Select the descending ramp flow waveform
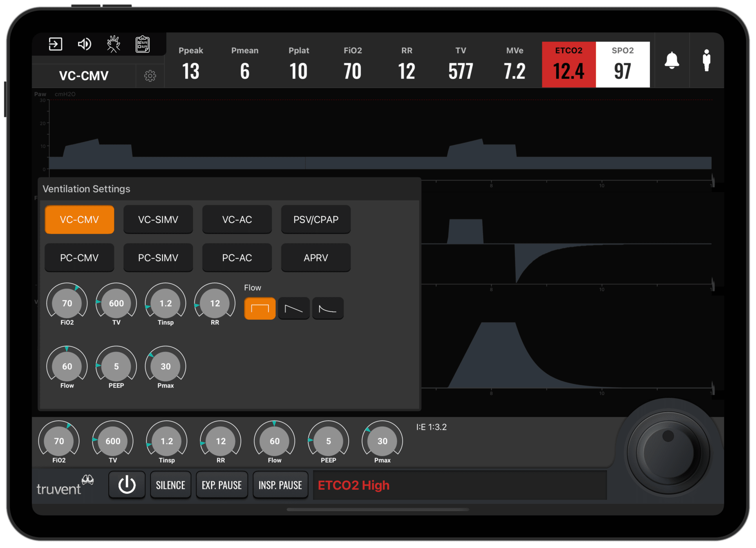 (x=294, y=308)
